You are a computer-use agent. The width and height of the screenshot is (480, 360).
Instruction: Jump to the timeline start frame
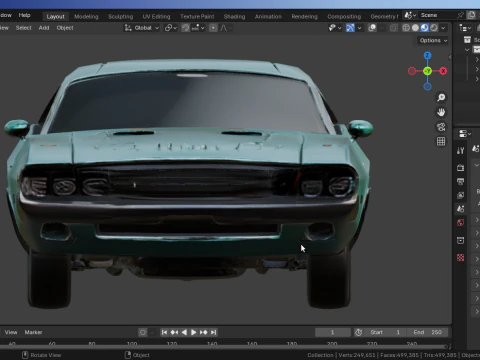click(164, 332)
